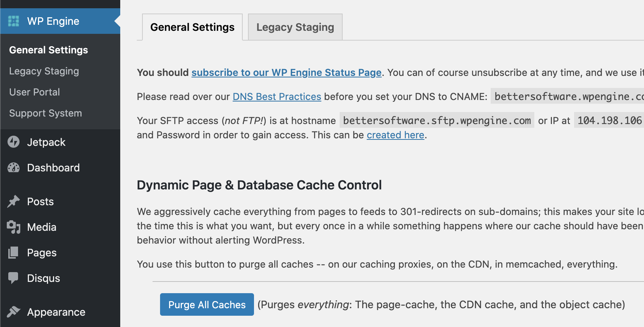The height and width of the screenshot is (327, 644).
Task: Click the Disqus comment bubble icon
Action: pos(14,278)
